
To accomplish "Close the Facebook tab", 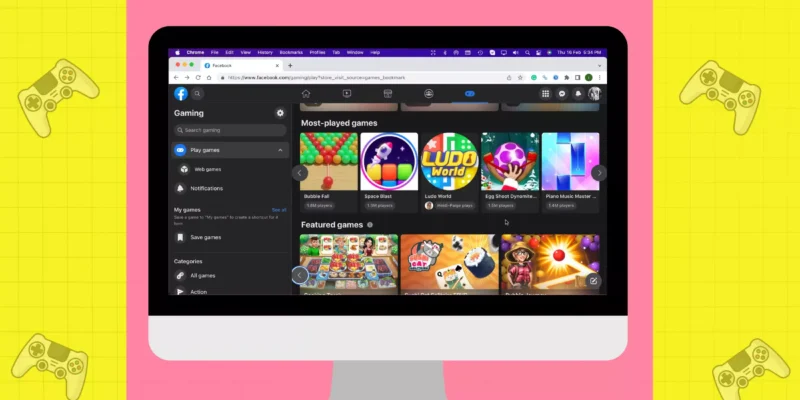I will 278,65.
